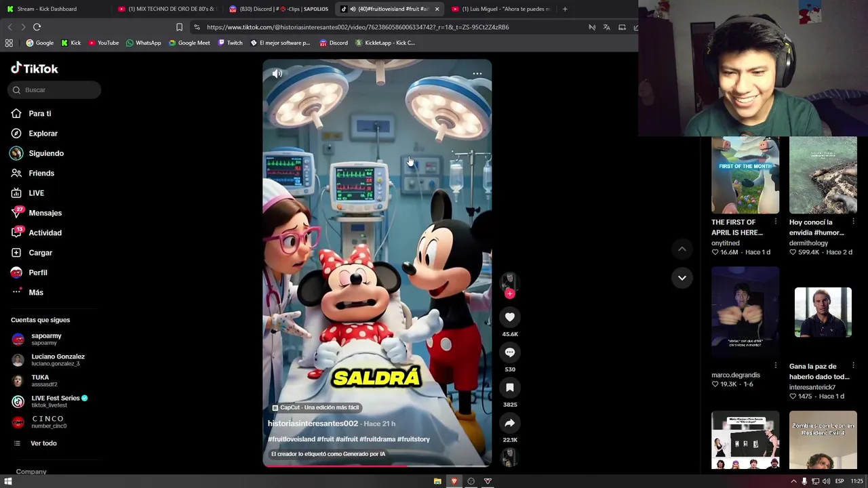Open the Windows Start menu
The image size is (868, 488).
click(8, 481)
